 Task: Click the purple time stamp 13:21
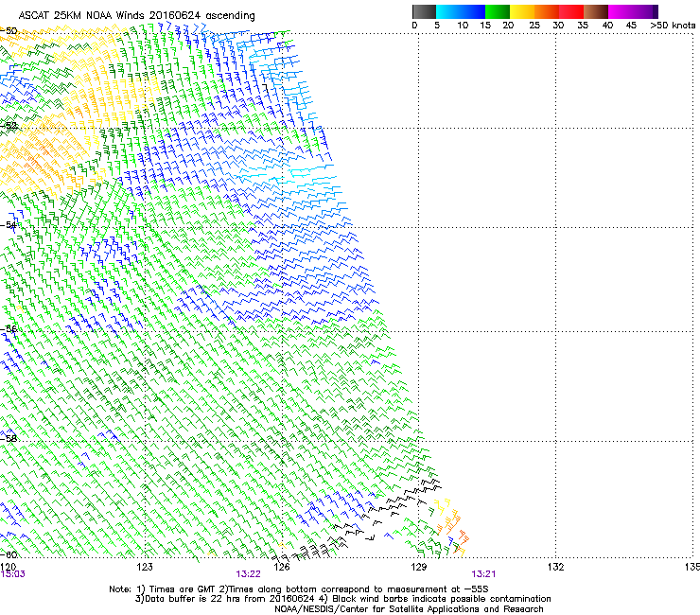tap(483, 574)
